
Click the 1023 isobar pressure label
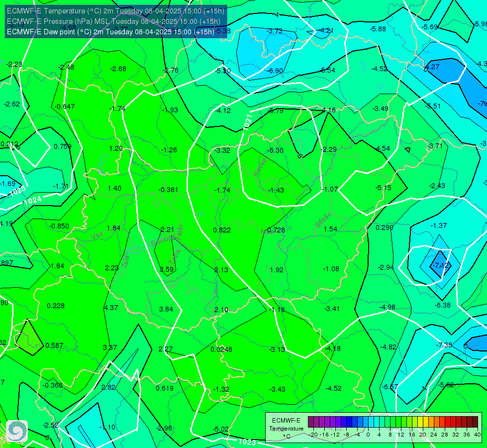click(247, 442)
